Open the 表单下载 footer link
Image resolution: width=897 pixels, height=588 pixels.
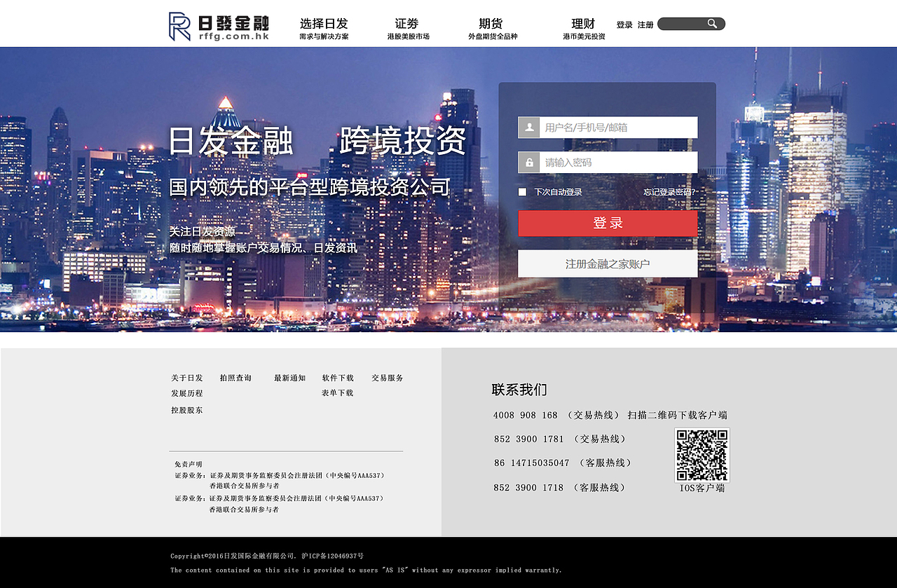336,393
